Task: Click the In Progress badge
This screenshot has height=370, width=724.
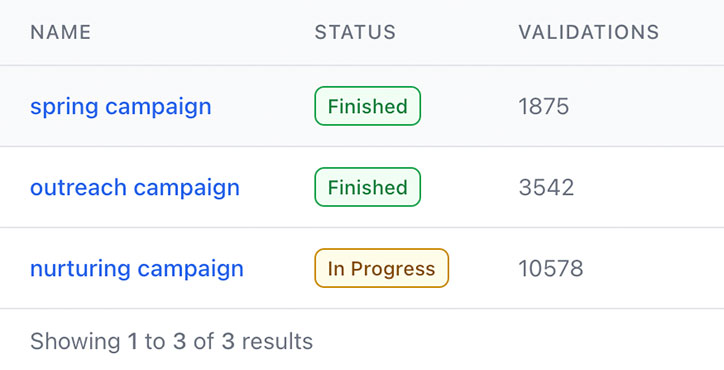Action: coord(381,268)
